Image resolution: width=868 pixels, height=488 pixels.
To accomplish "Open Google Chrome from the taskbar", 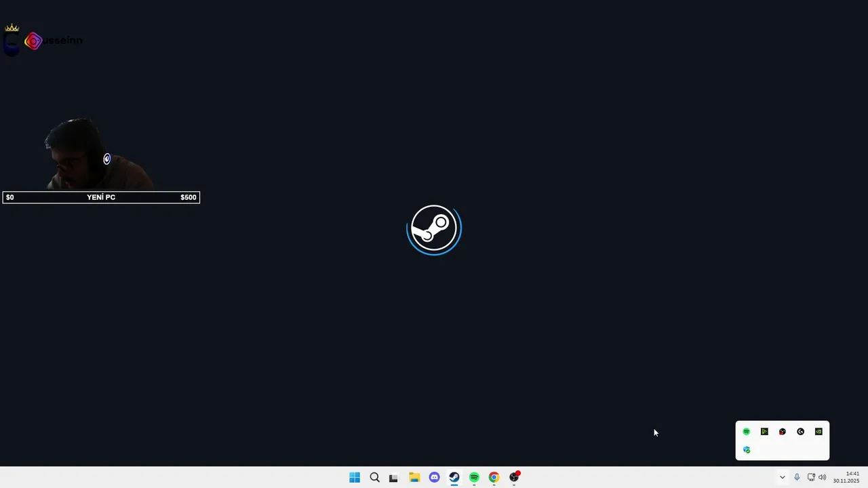I will pos(494,477).
